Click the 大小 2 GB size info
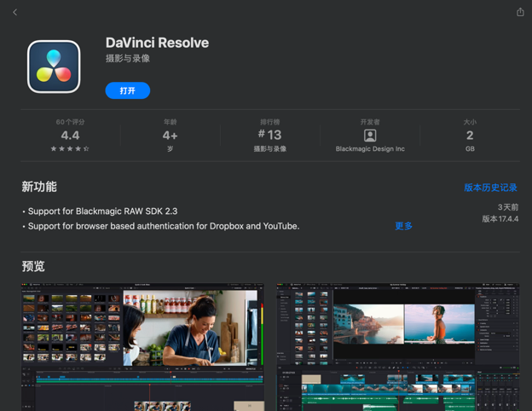This screenshot has width=532, height=411. [470, 135]
